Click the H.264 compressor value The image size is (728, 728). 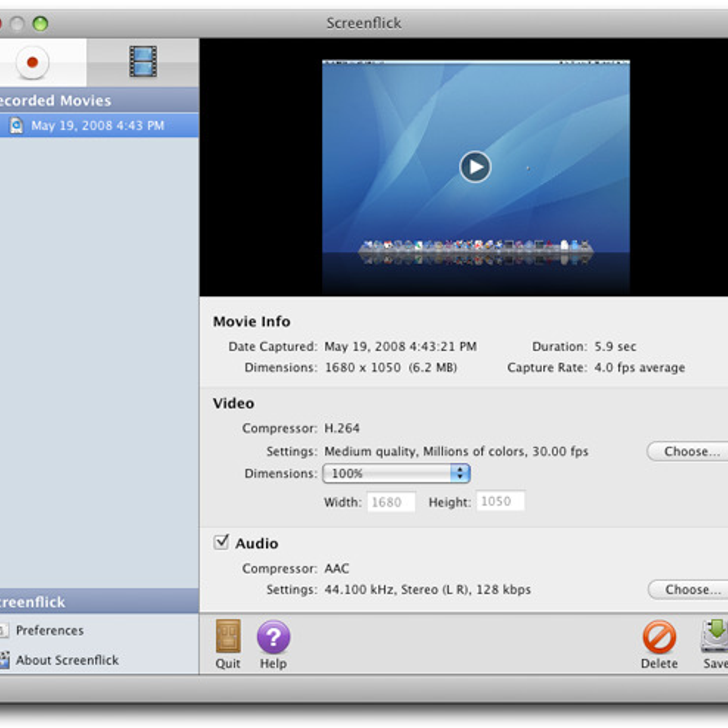(x=342, y=428)
